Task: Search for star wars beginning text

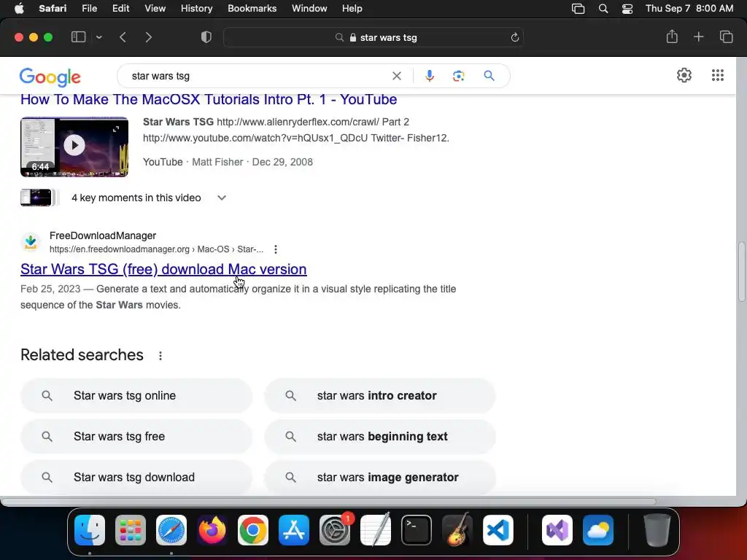Action: [379, 437]
